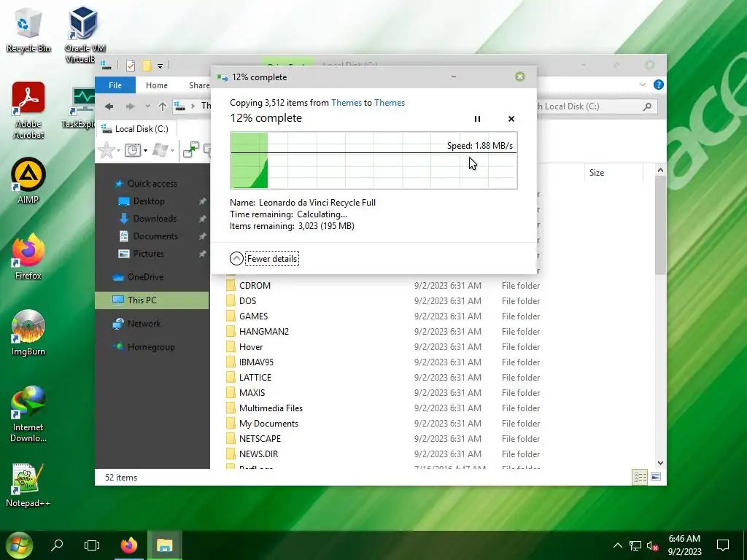747x560 pixels.
Task: Focus the Search Local Disk (C:) field
Action: (591, 106)
